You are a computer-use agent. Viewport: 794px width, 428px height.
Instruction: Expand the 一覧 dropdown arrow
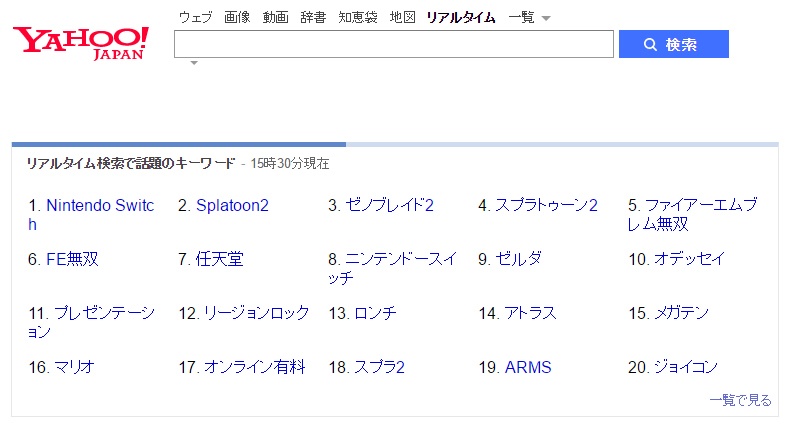pyautogui.click(x=546, y=18)
